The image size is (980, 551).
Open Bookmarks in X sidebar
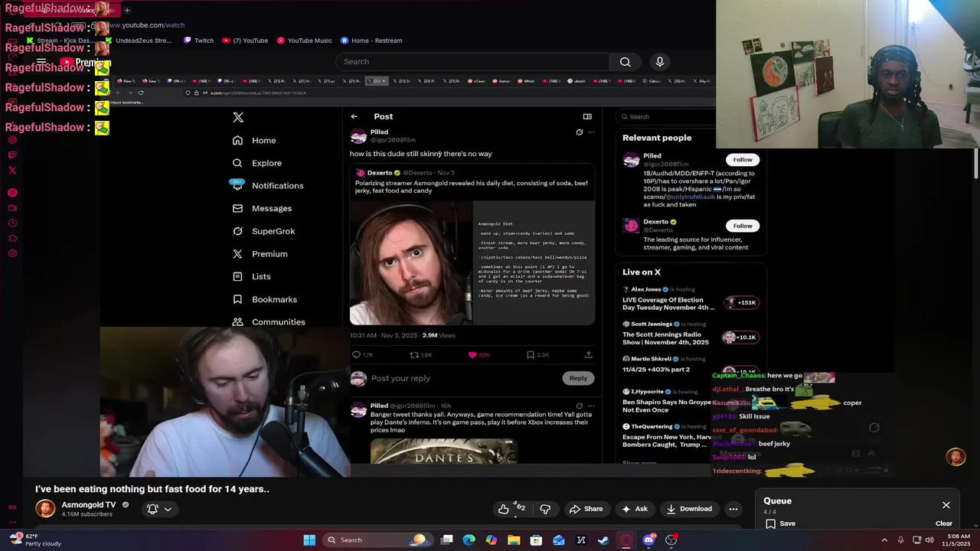pos(264,299)
